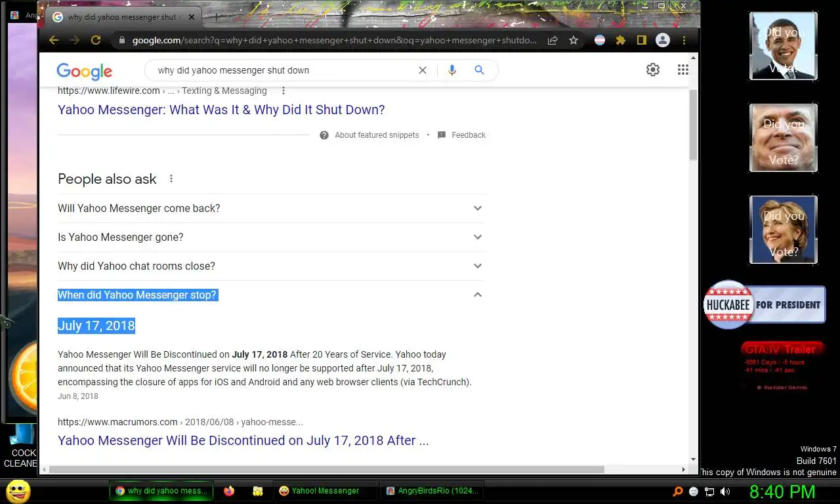
Task: Send Feedback on the featured snippet
Action: (462, 135)
